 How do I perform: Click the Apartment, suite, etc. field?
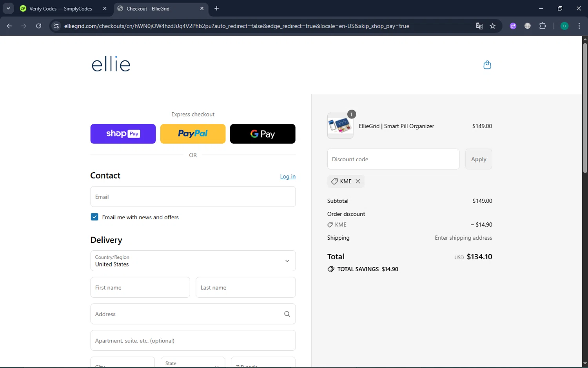coord(193,341)
